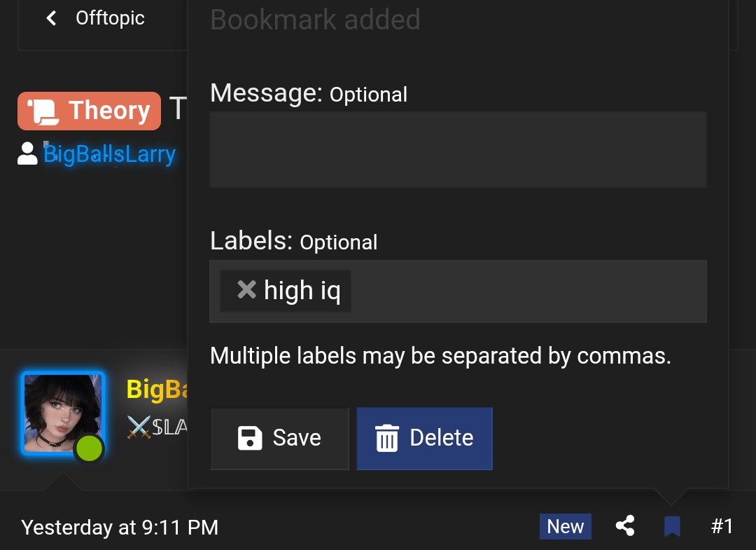Click the trash can icon
Viewport: 756px width, 550px height.
click(387, 439)
